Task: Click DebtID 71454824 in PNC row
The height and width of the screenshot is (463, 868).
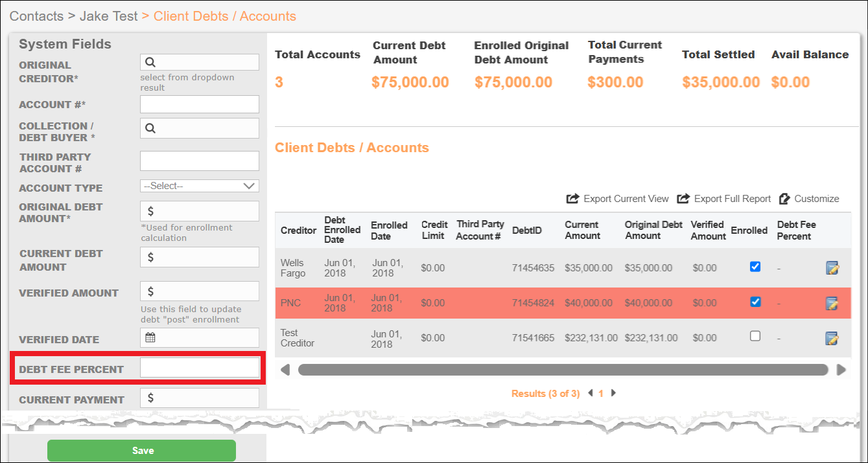Action: (x=534, y=303)
